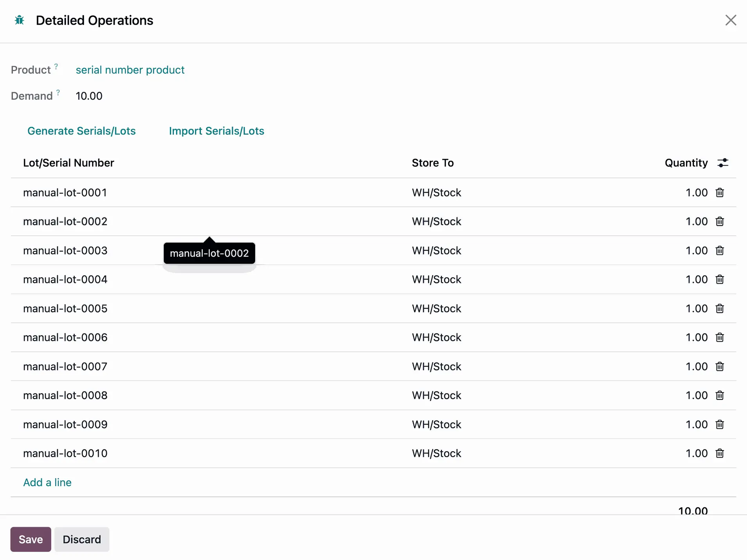Delete the manual-lot-0008 line
747x560 pixels.
coord(720,395)
